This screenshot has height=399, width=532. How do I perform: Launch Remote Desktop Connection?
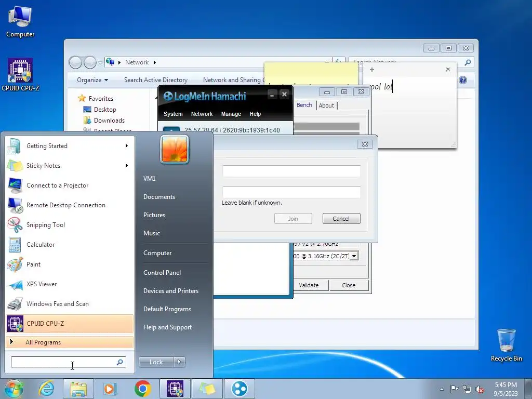point(70,205)
